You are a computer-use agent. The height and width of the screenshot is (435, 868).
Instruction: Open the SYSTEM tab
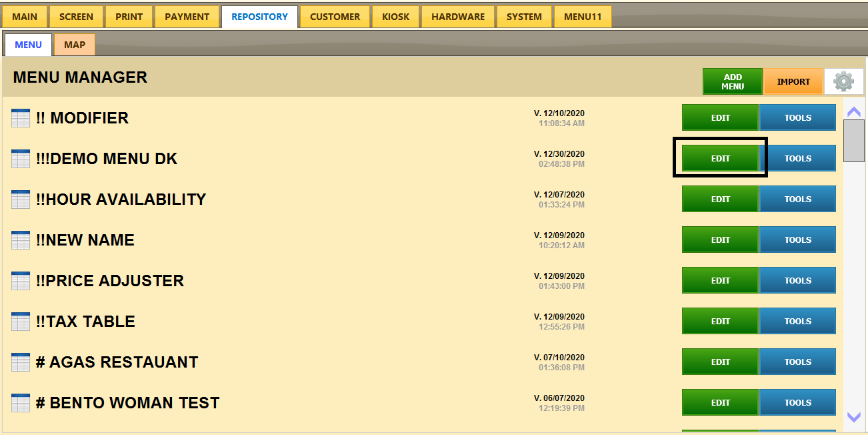tap(524, 17)
